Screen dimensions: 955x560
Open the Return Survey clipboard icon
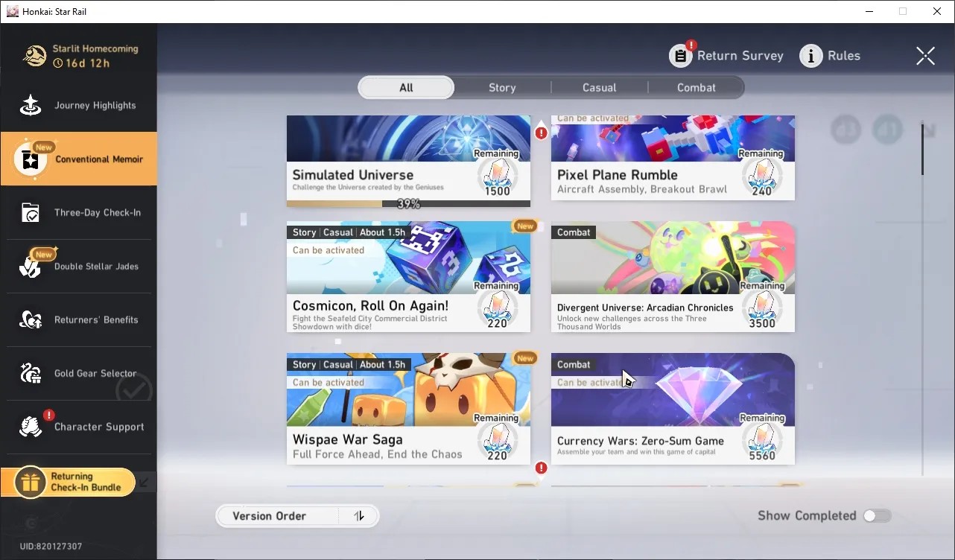(680, 55)
